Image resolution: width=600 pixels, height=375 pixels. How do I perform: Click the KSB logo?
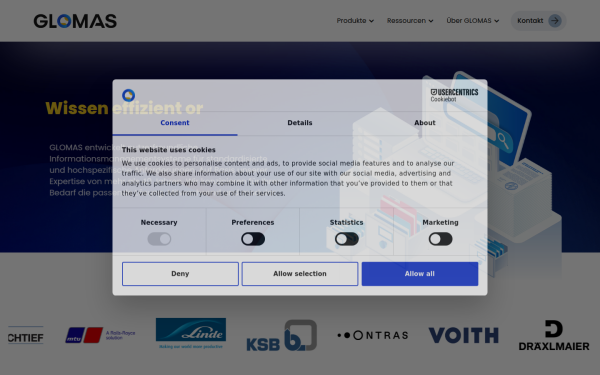coord(282,336)
